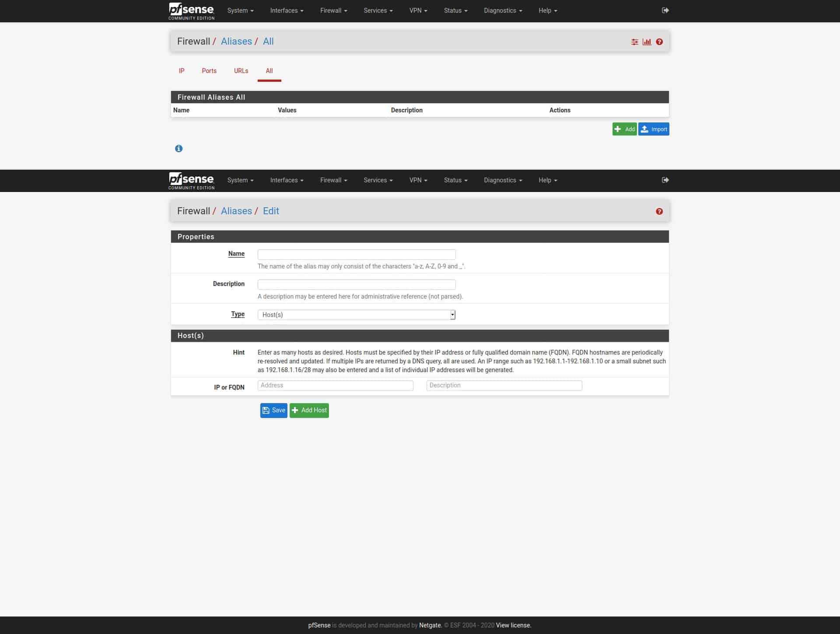Open System menu in top navbar
Screen dimensions: 840x634
[240, 10]
